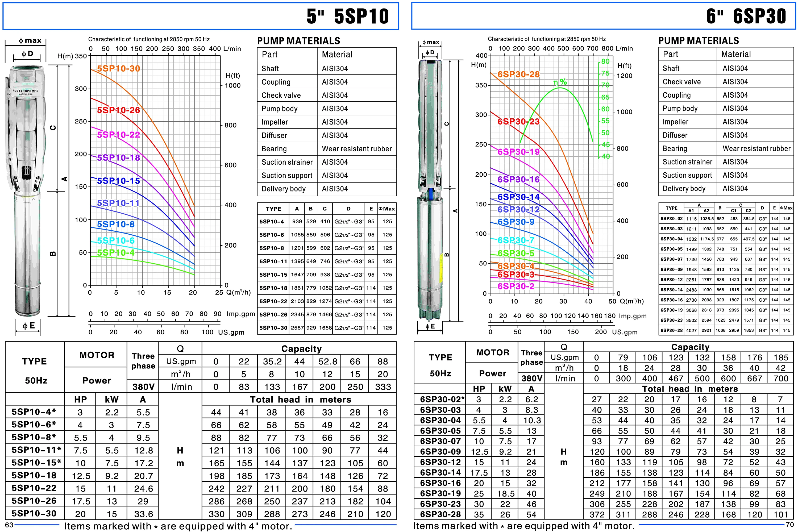Viewport: 798px width, 532px height.
Task: Click the 6SP30 pump product image
Action: pyautogui.click(x=430, y=190)
